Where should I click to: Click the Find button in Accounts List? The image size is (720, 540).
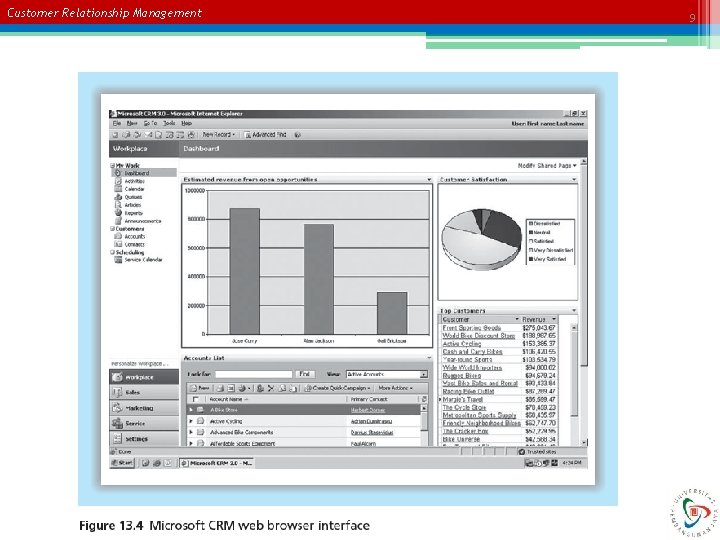[304, 374]
